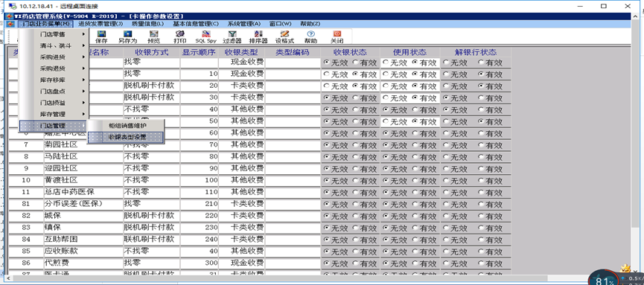Click the 收银方式 column header
The width and height of the screenshot is (644, 285).
point(152,52)
